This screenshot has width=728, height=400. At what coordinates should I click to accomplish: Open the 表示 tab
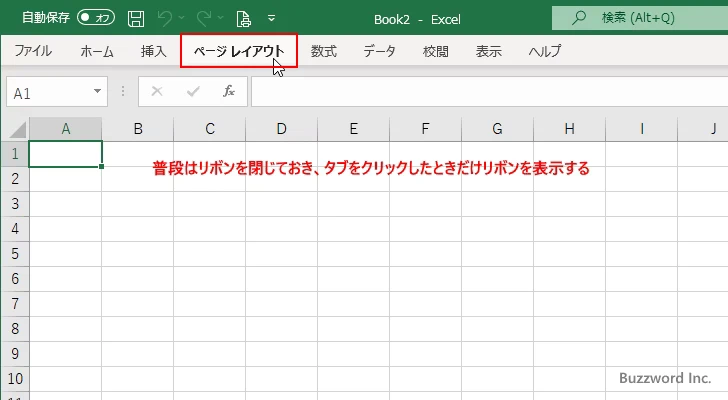(x=488, y=51)
